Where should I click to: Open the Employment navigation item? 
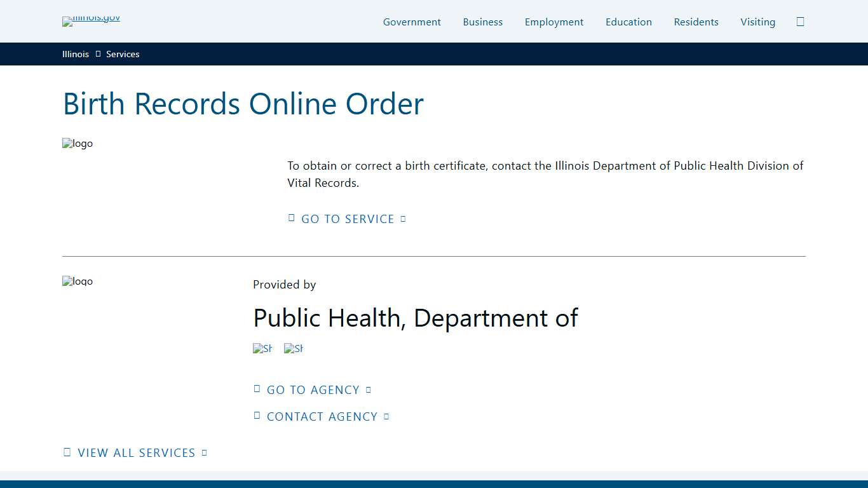click(x=553, y=22)
